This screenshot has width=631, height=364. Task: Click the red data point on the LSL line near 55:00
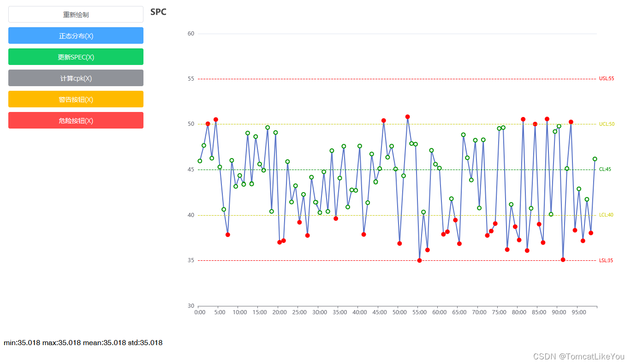419,260
